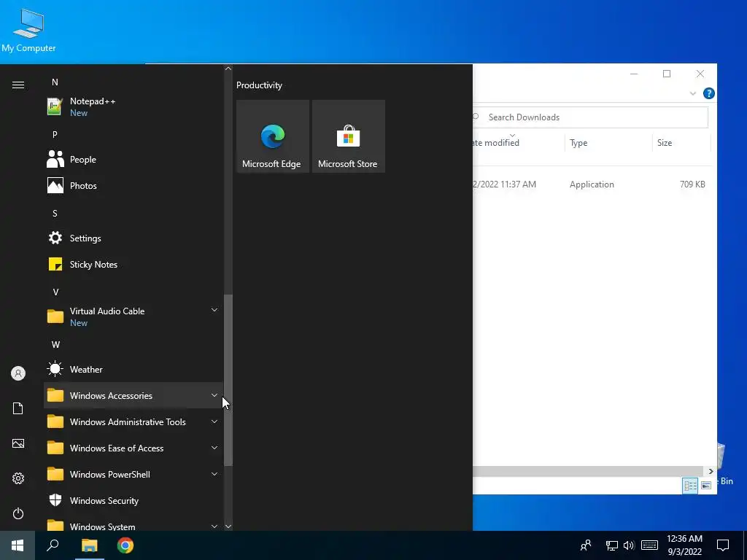The image size is (747, 560).
Task: Expand Windows Ease of Access folder
Action: [x=214, y=448]
